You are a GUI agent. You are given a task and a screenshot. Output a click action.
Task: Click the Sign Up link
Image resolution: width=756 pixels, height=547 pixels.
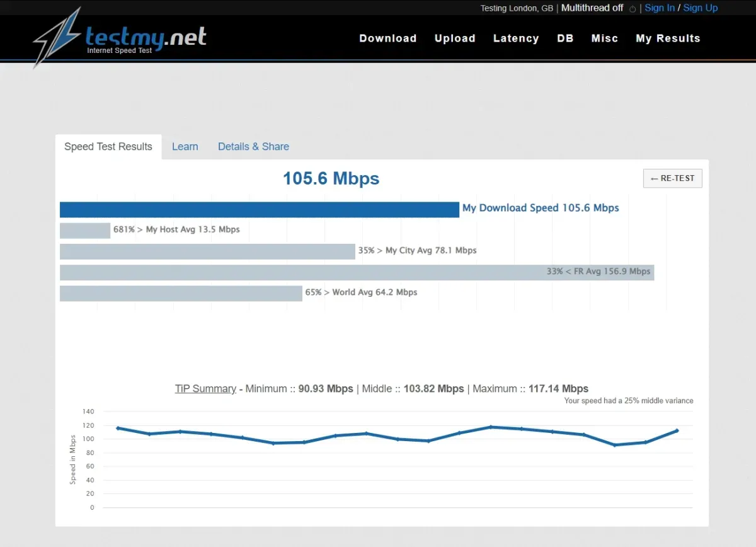pos(701,8)
